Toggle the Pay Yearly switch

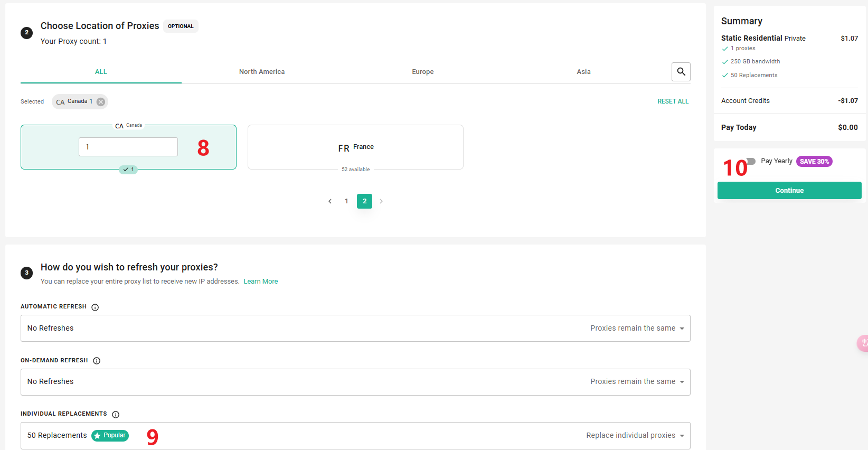(x=750, y=161)
